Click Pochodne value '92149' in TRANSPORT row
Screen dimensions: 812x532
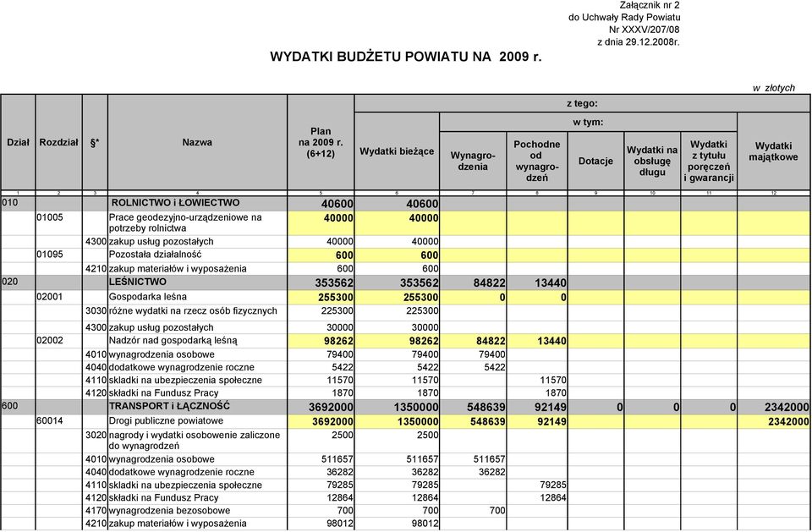551,407
